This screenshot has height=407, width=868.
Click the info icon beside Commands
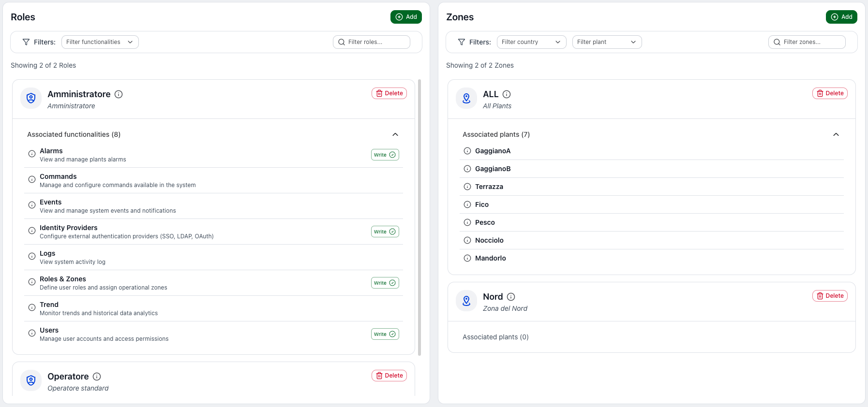pyautogui.click(x=32, y=180)
